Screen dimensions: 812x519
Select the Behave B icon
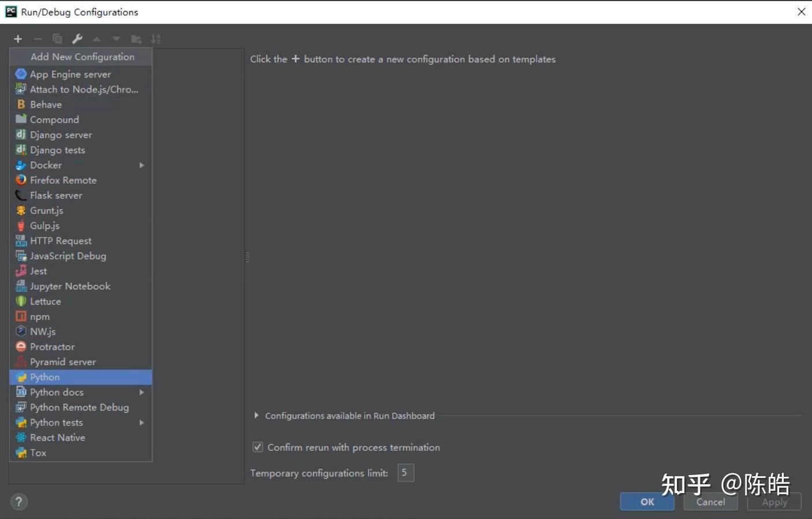(x=21, y=104)
